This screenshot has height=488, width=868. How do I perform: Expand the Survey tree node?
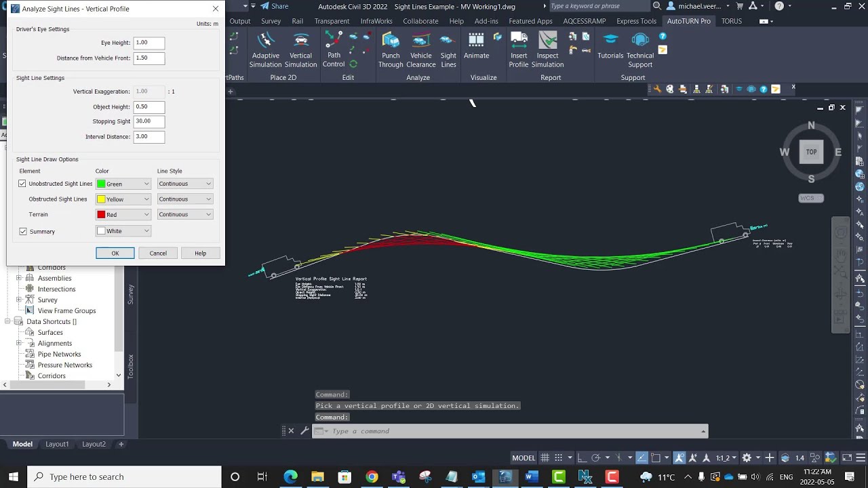(x=19, y=300)
